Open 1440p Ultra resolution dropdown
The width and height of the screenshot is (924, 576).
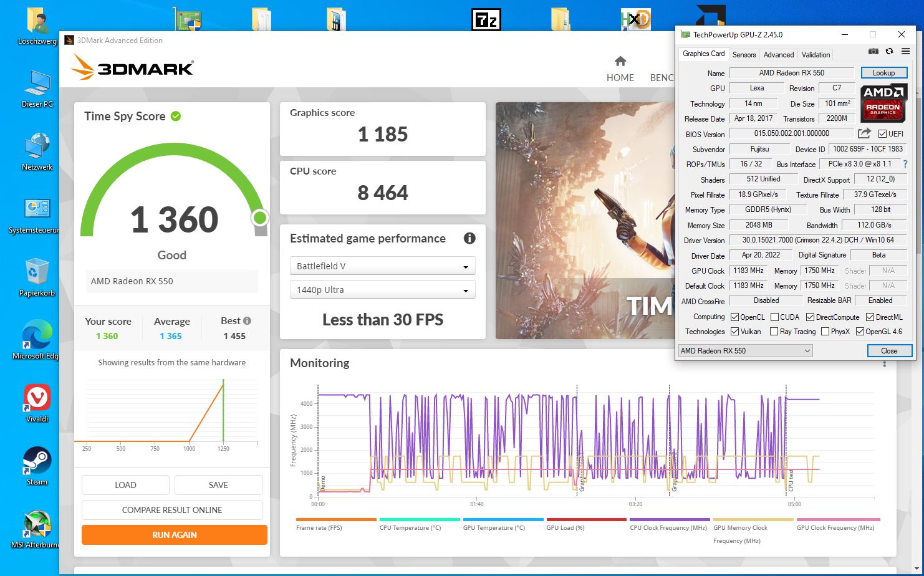(x=383, y=290)
